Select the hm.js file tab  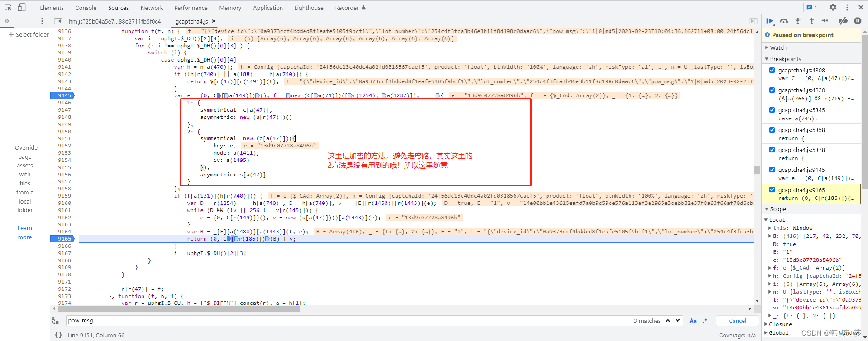(114, 21)
